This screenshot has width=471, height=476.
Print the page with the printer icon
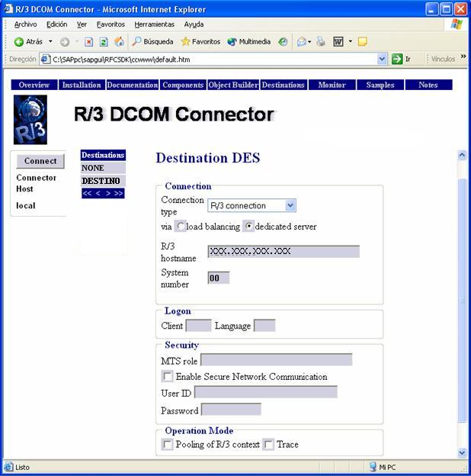click(321, 42)
